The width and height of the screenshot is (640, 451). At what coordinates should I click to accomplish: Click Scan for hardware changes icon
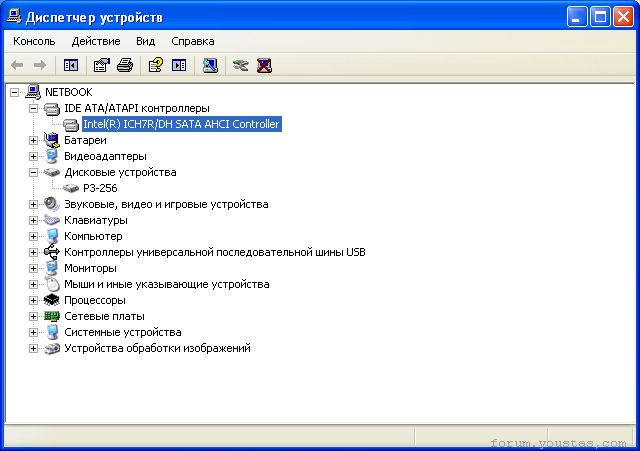(x=210, y=65)
